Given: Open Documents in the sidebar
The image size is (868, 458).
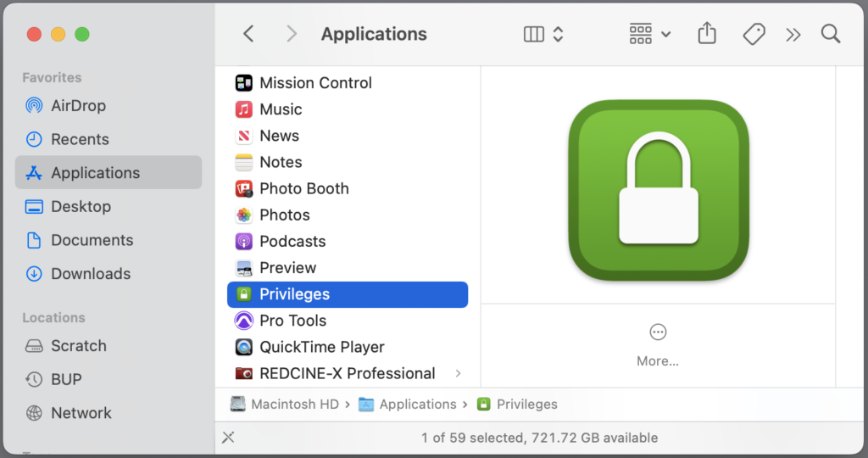Looking at the screenshot, I should tap(108, 240).
